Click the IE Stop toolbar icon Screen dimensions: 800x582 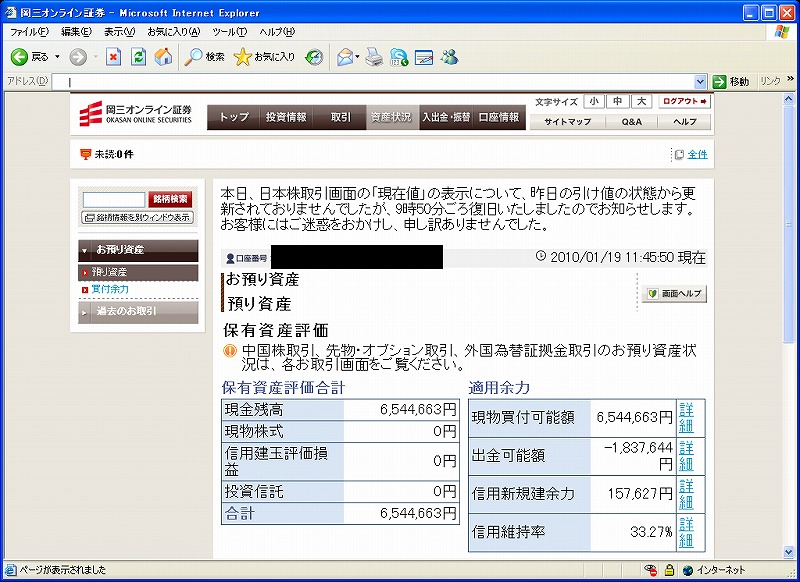[113, 57]
